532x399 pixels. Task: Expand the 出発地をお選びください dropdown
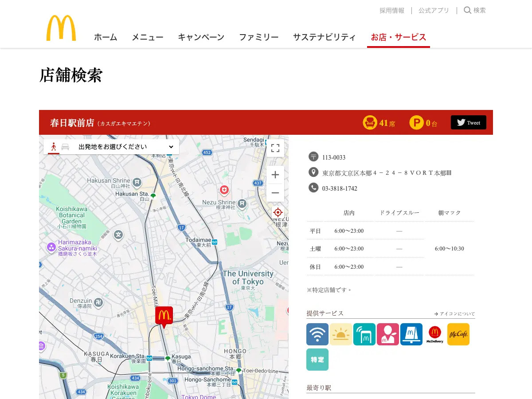point(126,147)
